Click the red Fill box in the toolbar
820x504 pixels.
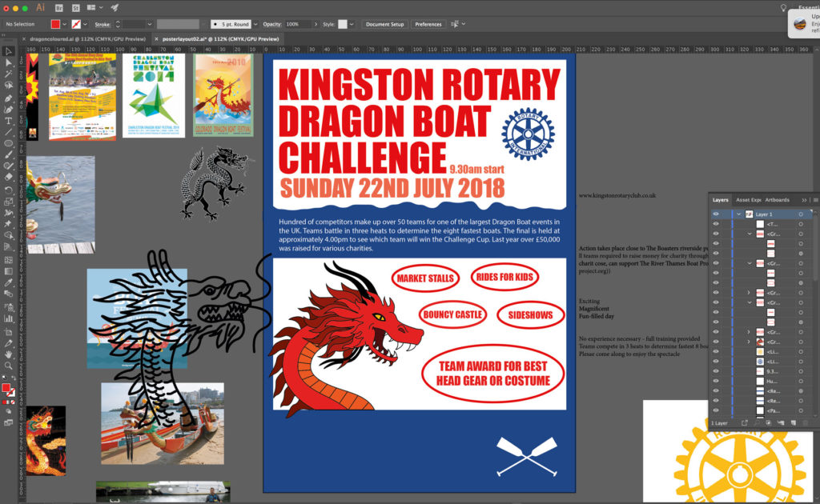6,387
